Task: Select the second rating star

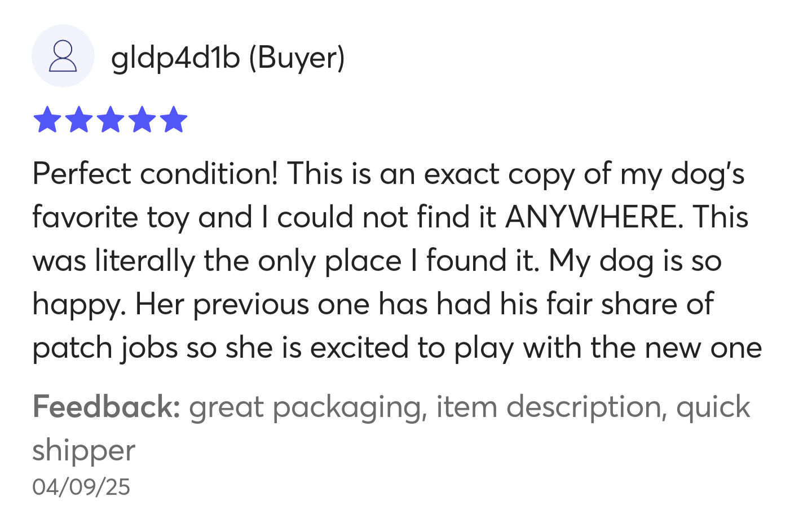Action: (78, 120)
